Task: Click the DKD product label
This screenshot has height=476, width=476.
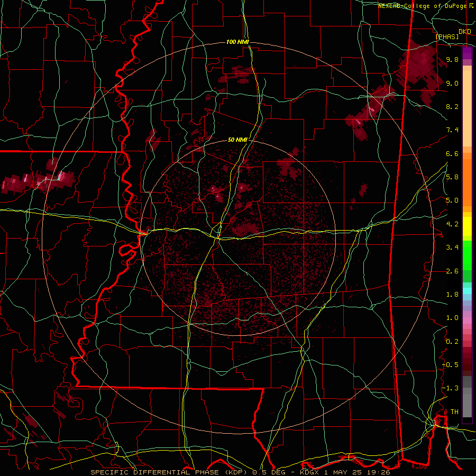Action: tap(464, 32)
